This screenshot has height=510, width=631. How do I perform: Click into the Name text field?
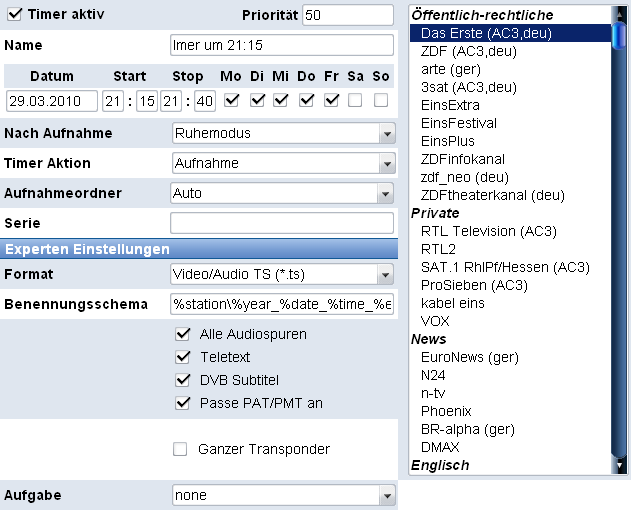282,45
